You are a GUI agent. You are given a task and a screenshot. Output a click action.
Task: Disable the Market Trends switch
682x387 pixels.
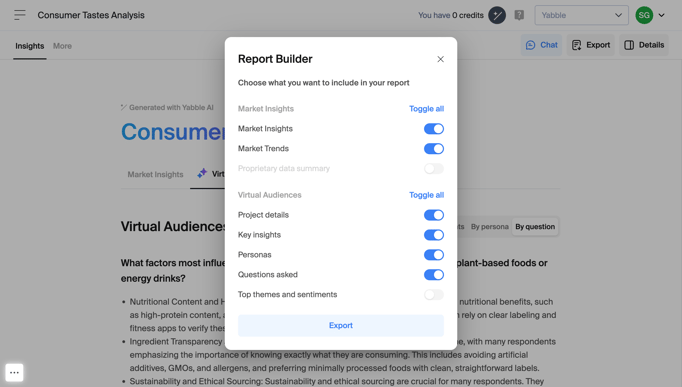(434, 149)
